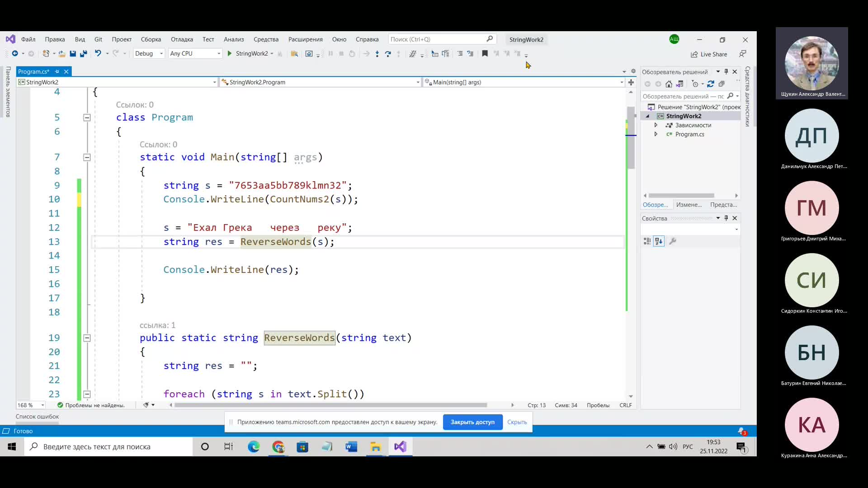Screen dimensions: 868x488
Task: Click the split editor icon above scrollbar
Action: [631, 82]
